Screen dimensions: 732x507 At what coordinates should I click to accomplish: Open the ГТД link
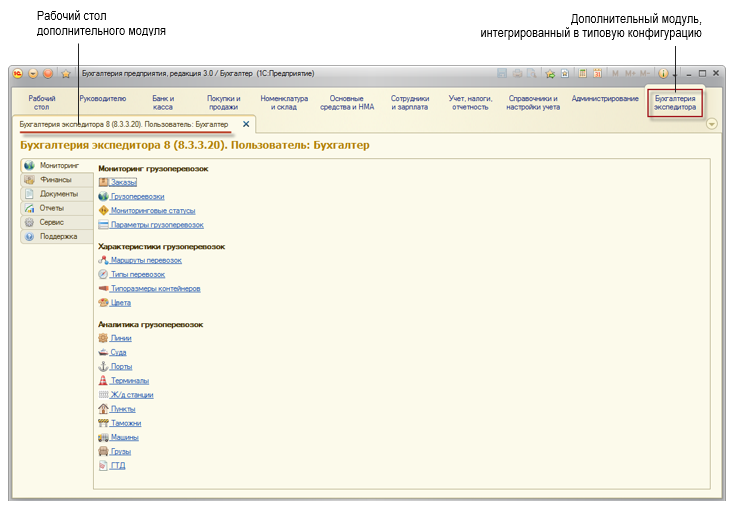click(x=118, y=466)
